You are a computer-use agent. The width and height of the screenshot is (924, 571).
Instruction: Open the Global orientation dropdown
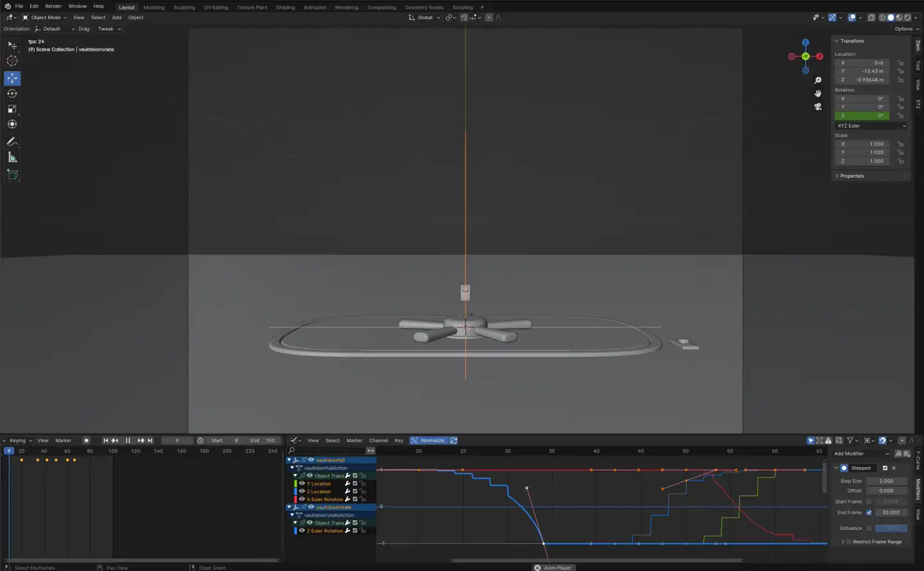425,18
